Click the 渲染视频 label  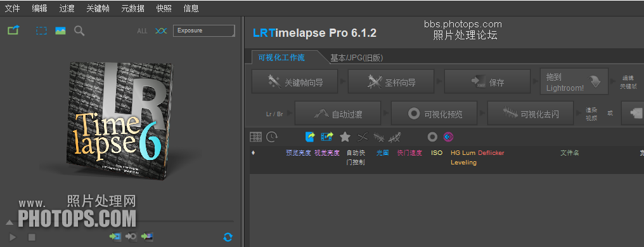coord(592,114)
